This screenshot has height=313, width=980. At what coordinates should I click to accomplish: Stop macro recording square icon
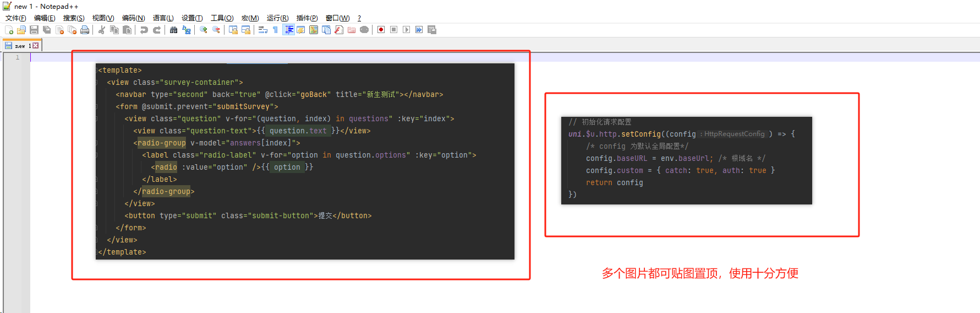click(393, 30)
